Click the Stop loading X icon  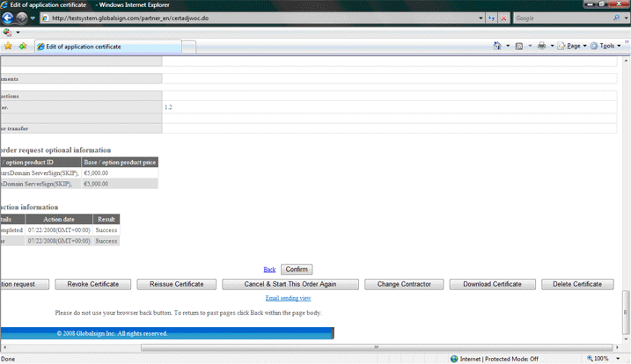pos(503,18)
